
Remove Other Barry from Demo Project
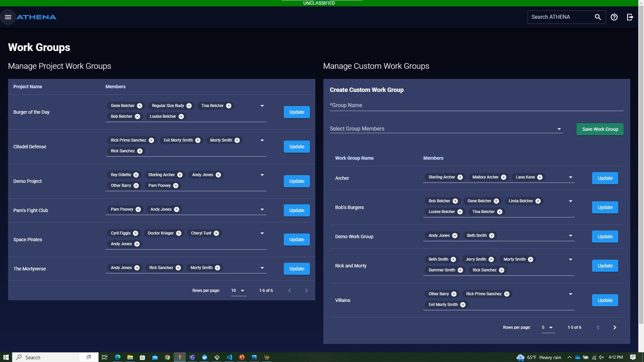click(136, 186)
